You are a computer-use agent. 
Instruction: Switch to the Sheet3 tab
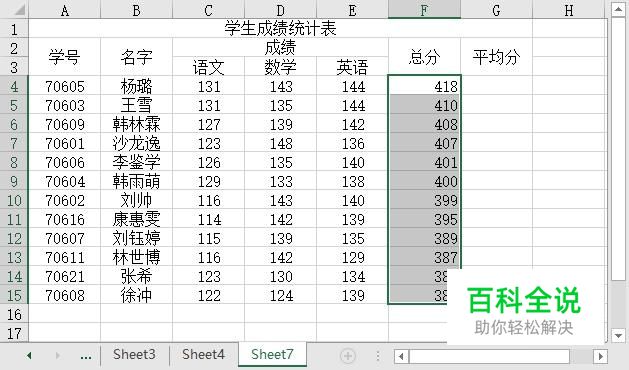coord(134,355)
